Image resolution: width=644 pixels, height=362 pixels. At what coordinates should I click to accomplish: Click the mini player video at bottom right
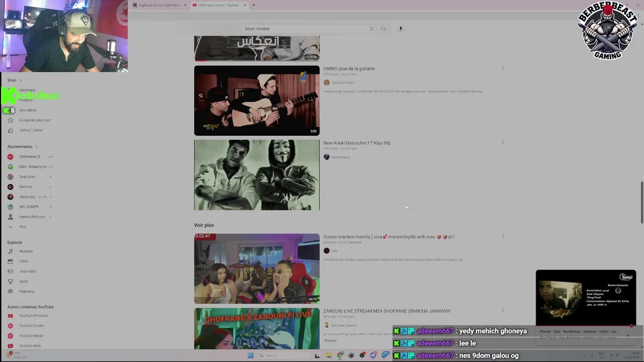[586, 298]
